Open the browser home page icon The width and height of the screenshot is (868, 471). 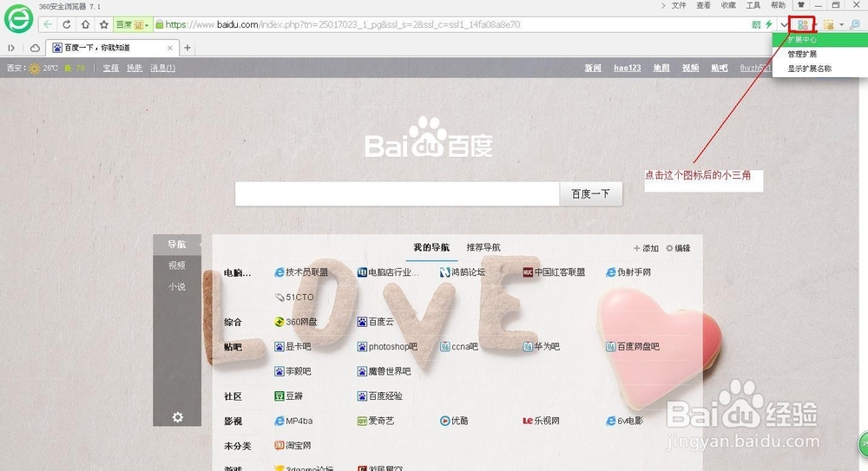pos(85,24)
